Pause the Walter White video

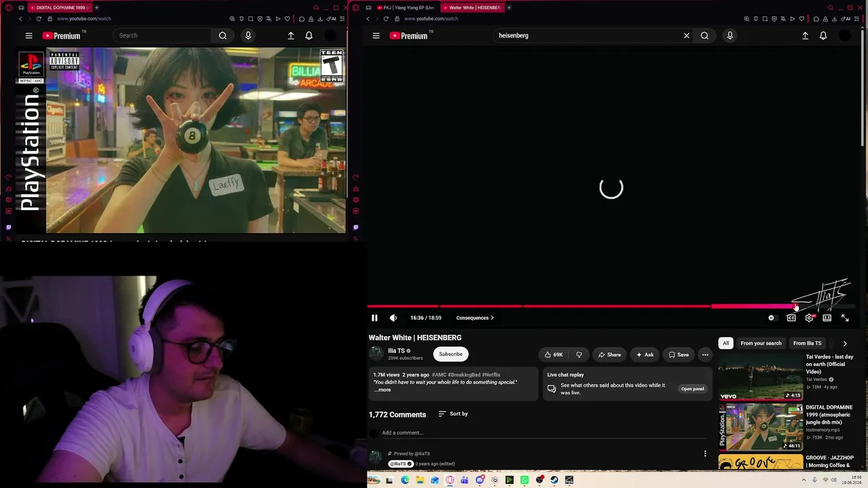pyautogui.click(x=374, y=318)
